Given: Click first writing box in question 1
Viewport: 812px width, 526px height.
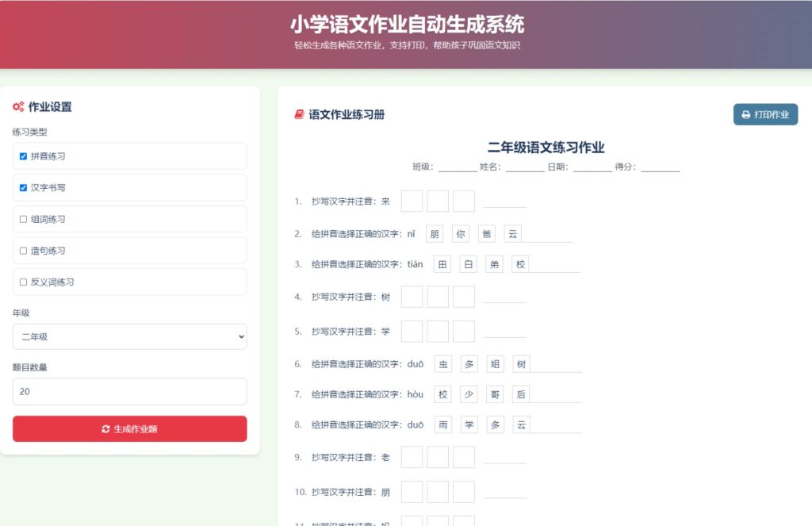Looking at the screenshot, I should click(412, 202).
